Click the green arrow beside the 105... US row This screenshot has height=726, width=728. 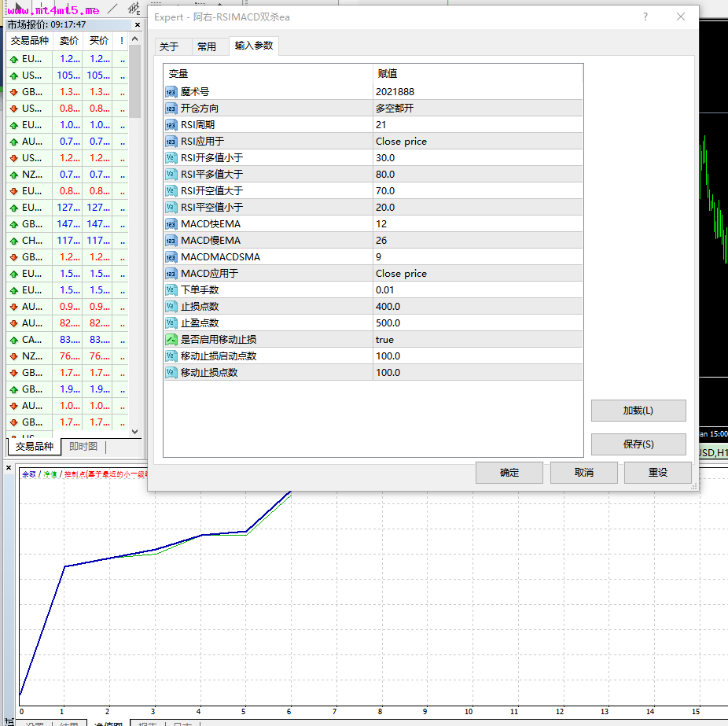coord(14,76)
